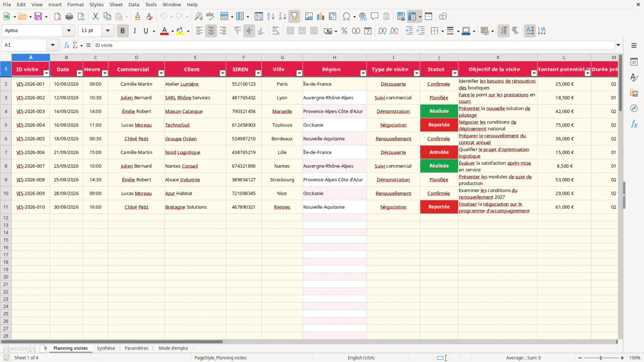Click the Print icon
The image size is (644, 362).
69,17
